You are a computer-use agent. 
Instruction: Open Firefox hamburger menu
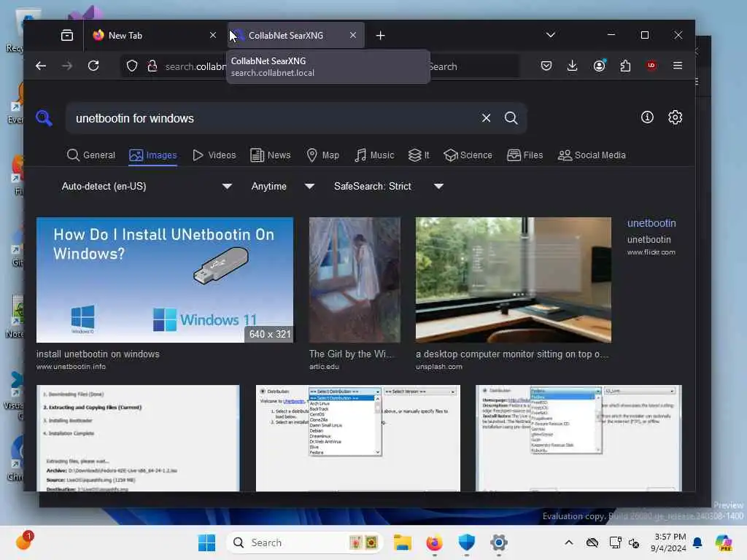[678, 66]
